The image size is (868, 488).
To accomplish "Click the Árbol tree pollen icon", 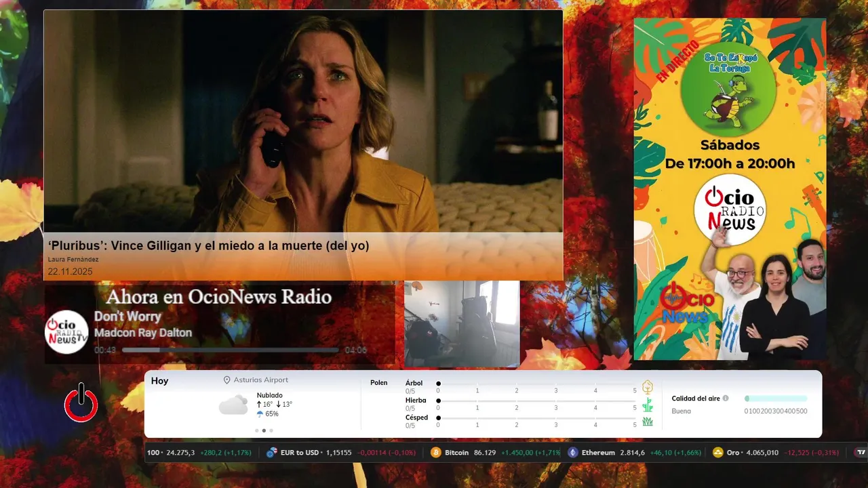I will pos(648,387).
